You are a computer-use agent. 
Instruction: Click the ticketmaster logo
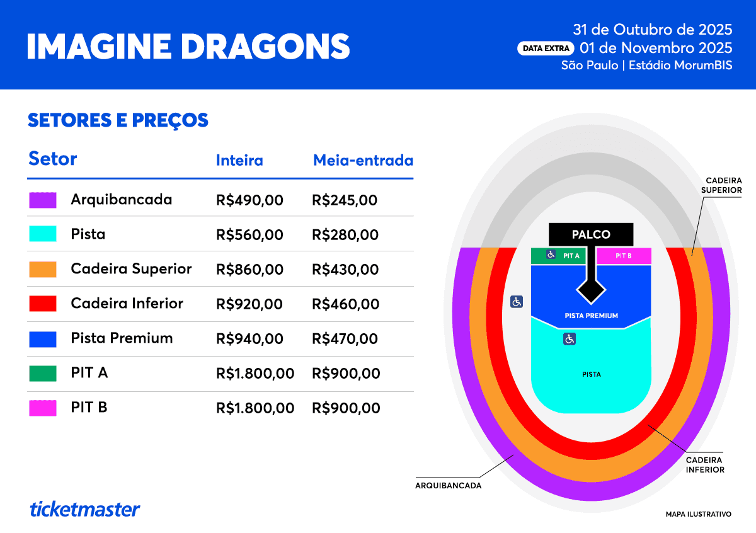85,509
